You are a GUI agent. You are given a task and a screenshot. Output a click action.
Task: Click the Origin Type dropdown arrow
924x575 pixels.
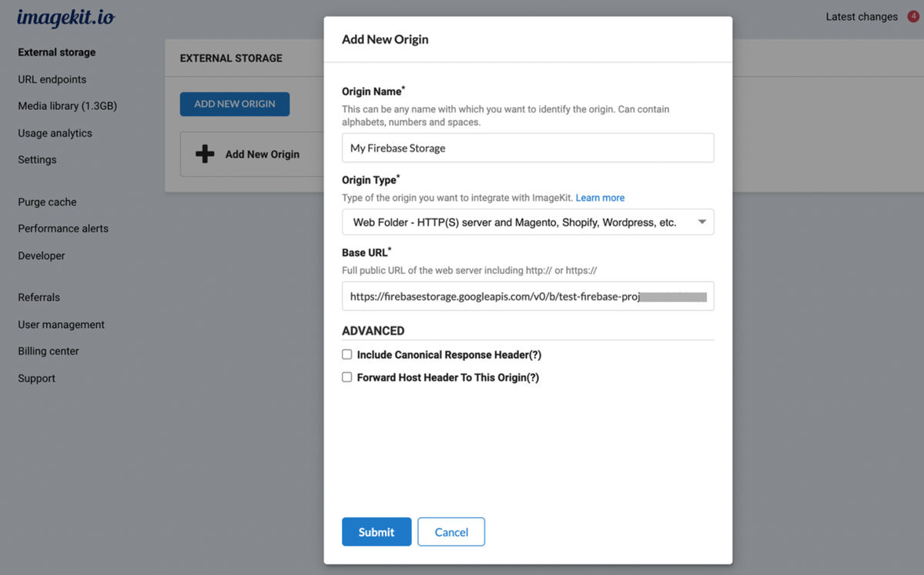click(701, 222)
